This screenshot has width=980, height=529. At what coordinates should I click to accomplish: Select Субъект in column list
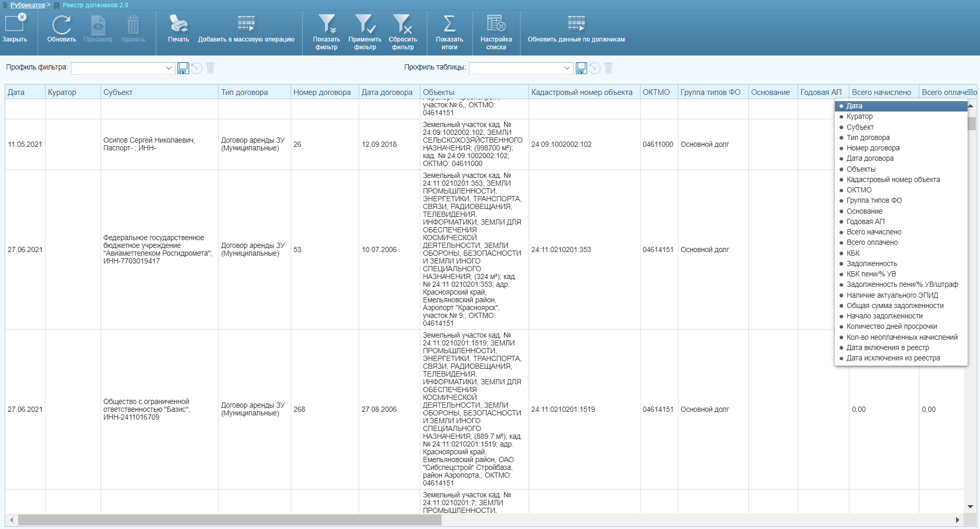901,127
